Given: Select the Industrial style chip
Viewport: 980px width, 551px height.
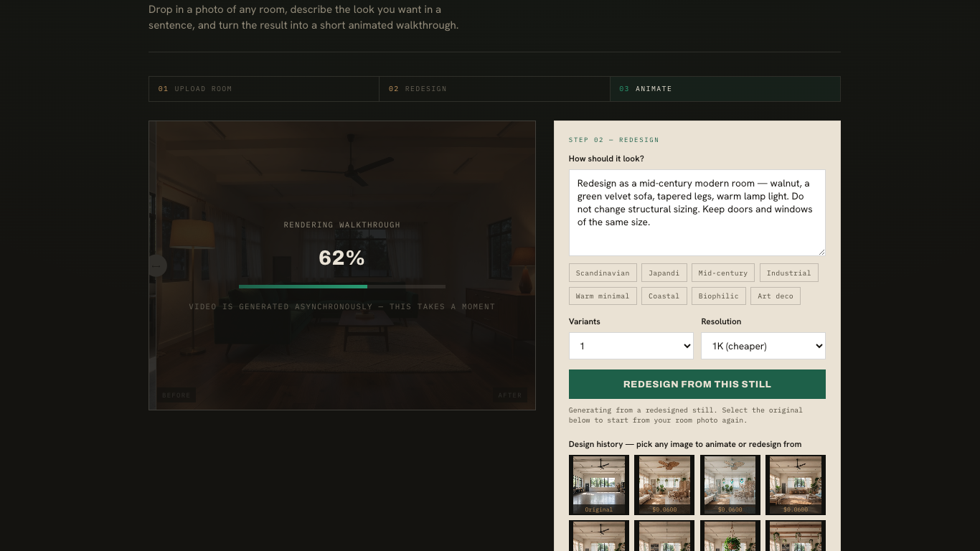Looking at the screenshot, I should point(789,273).
